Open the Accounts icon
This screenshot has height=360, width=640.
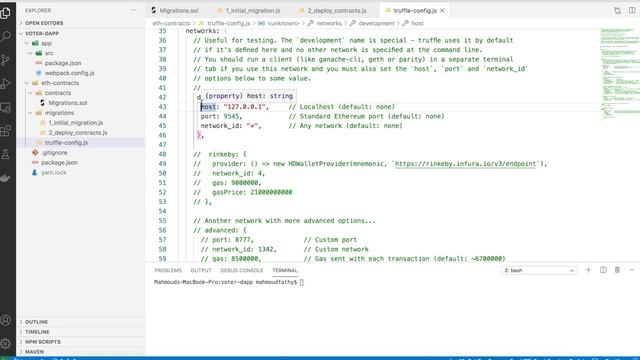tap(6, 320)
